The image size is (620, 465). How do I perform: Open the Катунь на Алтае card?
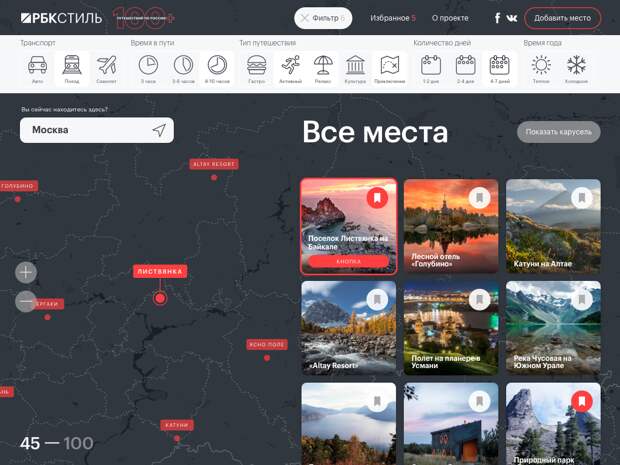[x=553, y=226]
